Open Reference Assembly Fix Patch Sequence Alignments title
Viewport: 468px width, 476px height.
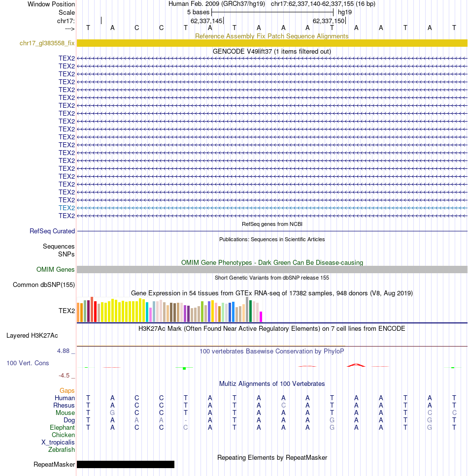coord(271,36)
